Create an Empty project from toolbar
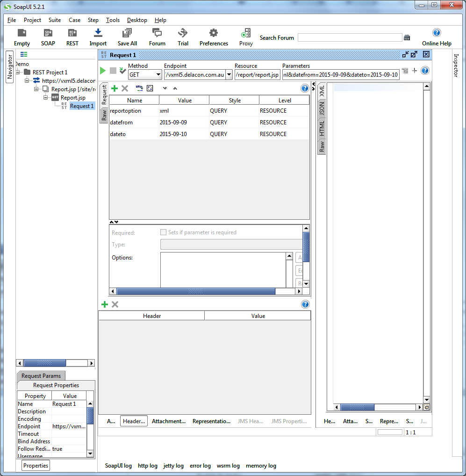Image resolution: width=466 pixels, height=476 pixels. (22, 37)
